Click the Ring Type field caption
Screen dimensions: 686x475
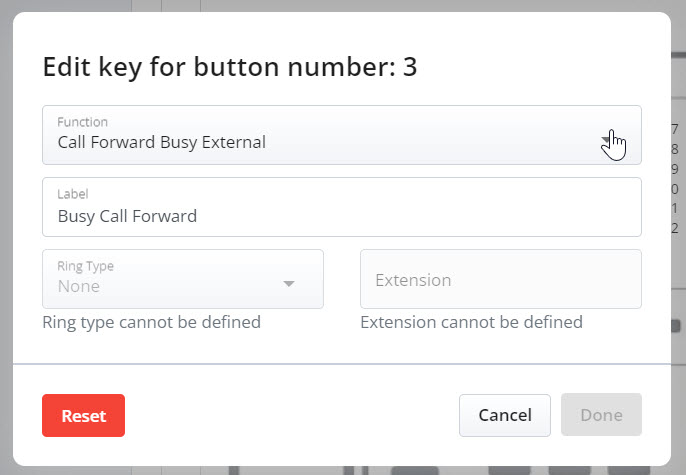point(85,266)
